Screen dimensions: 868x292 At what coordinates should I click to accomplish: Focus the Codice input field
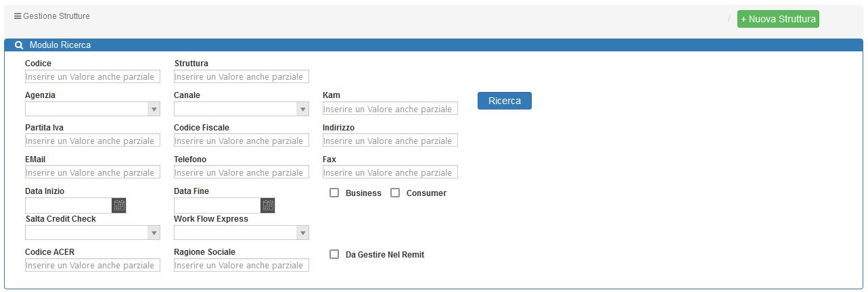(93, 76)
